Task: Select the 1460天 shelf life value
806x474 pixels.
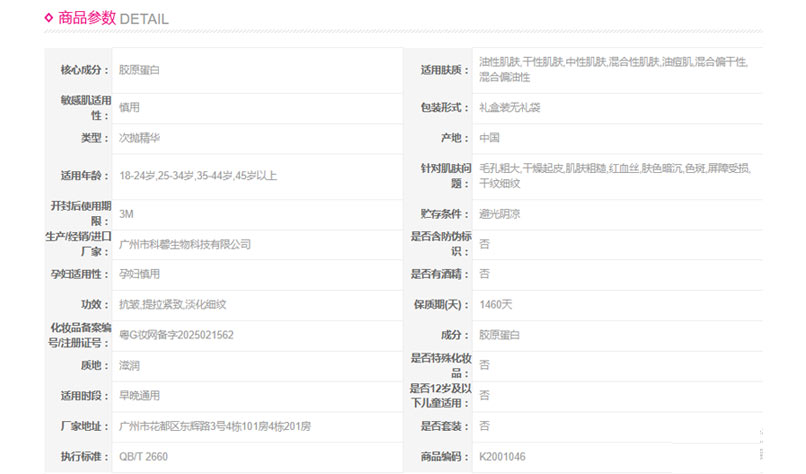Action: click(x=495, y=304)
